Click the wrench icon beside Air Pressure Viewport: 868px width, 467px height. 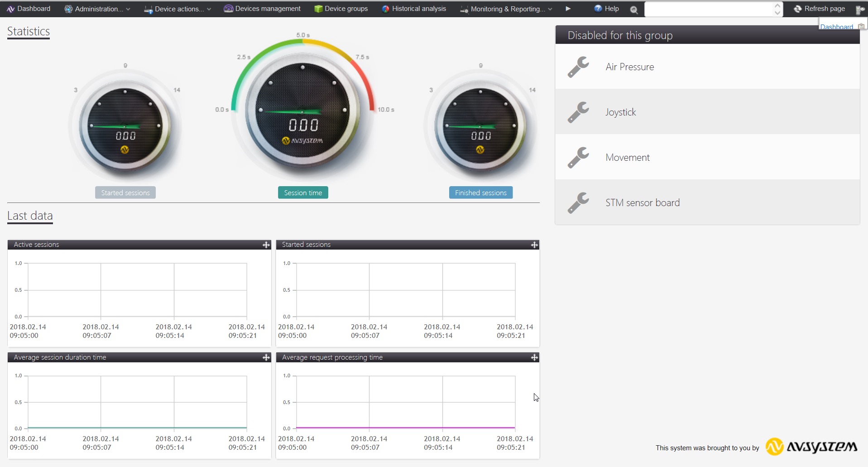tap(578, 67)
